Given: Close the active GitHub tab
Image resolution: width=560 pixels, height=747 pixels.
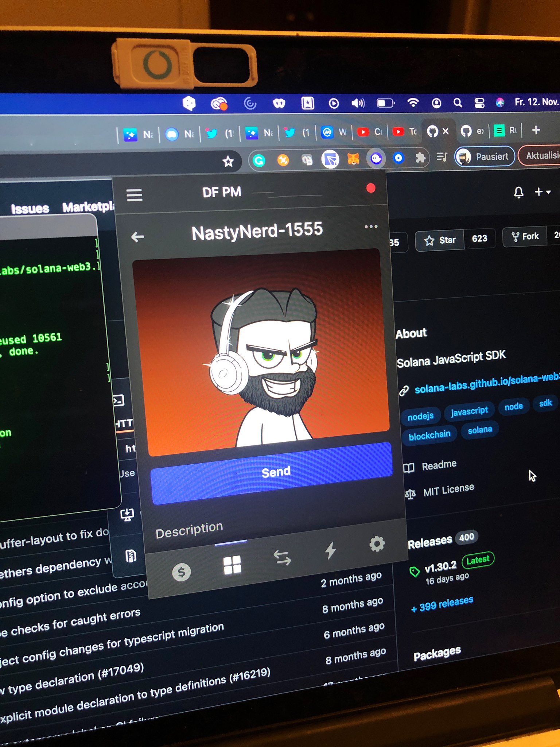Looking at the screenshot, I should tap(446, 131).
